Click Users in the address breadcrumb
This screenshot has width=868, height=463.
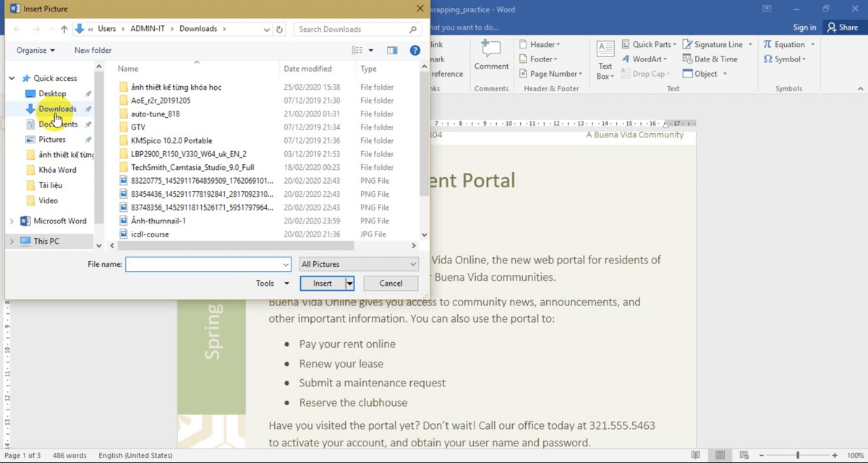point(107,29)
